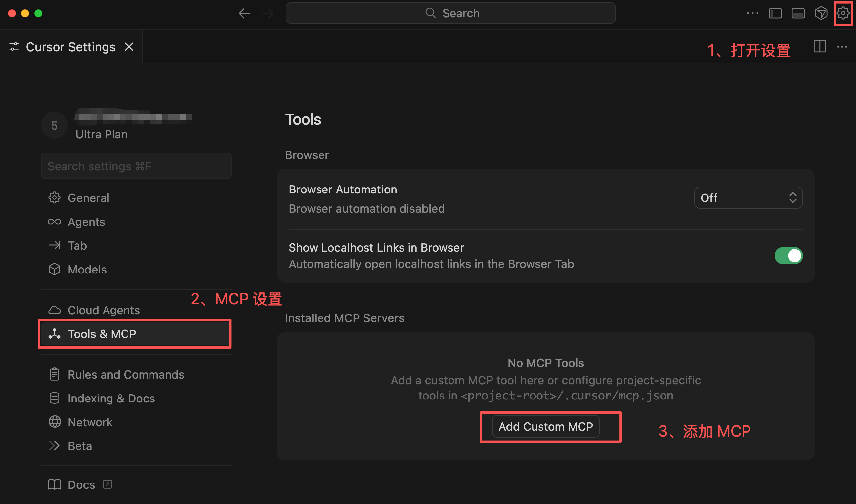The height and width of the screenshot is (504, 856).
Task: Open the Models settings section
Action: (x=87, y=269)
